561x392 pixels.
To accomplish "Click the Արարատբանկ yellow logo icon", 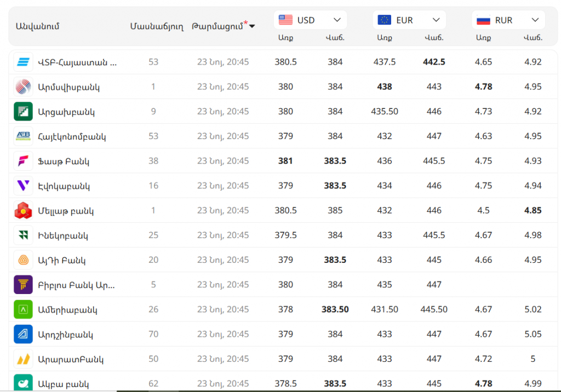I will coord(23,359).
